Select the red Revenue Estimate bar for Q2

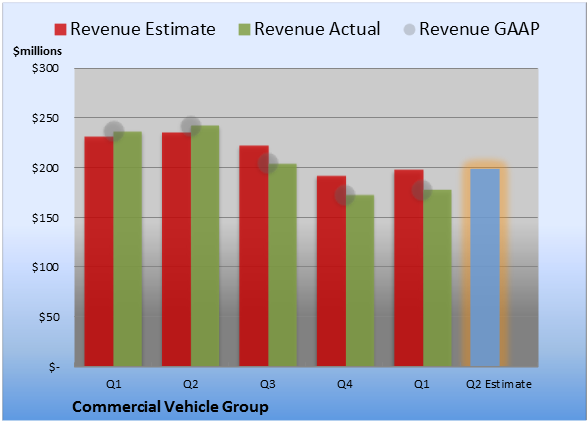click(x=176, y=249)
